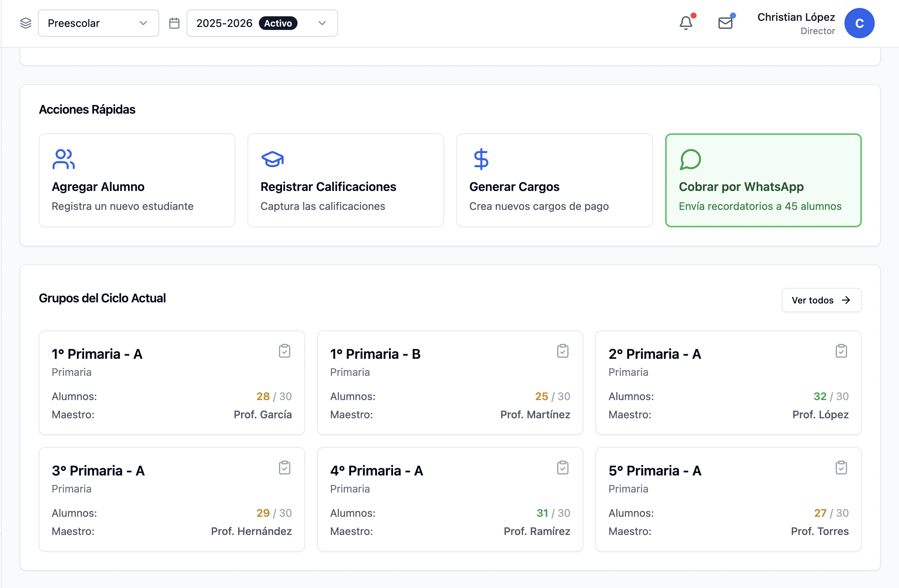Open Registrar Calificaciones quick action
The image size is (899, 588).
[x=346, y=180]
